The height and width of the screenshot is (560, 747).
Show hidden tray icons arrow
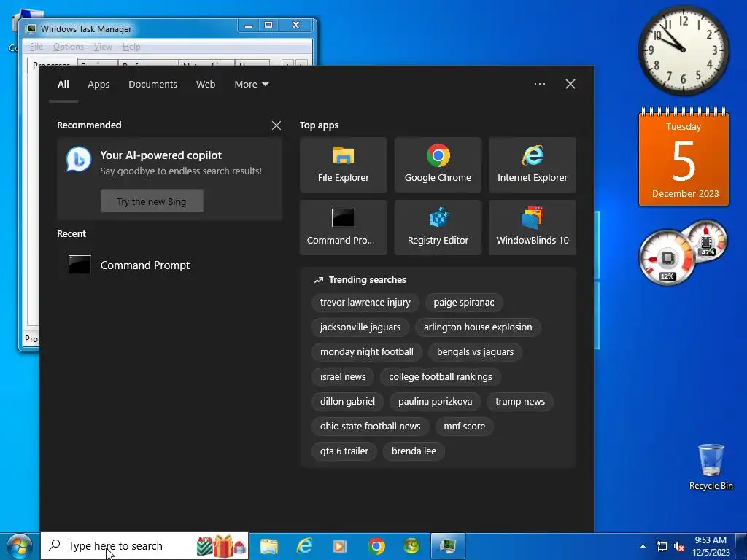pos(643,546)
